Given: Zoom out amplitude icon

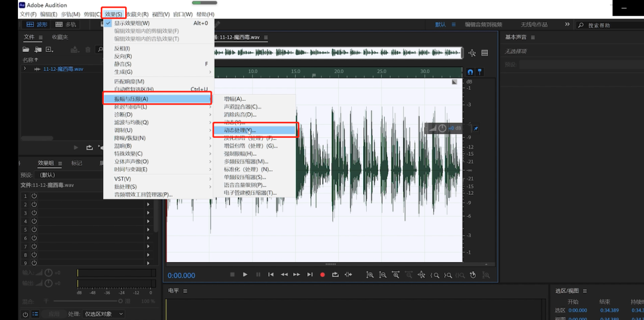Looking at the screenshot, I should click(x=383, y=275).
